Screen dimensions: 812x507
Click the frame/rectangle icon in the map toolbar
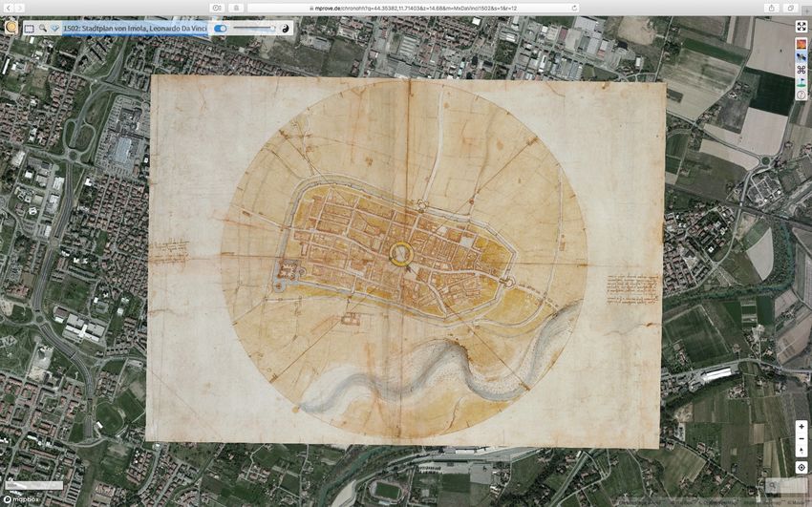[29, 29]
